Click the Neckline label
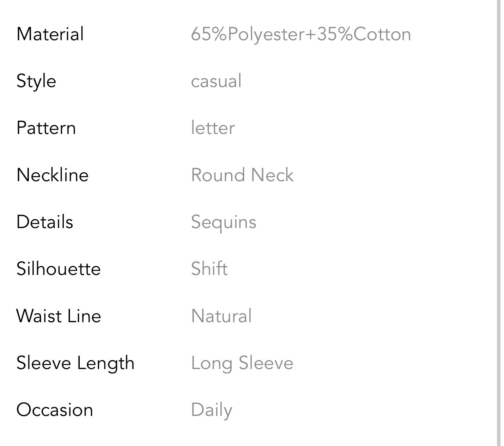 (52, 175)
